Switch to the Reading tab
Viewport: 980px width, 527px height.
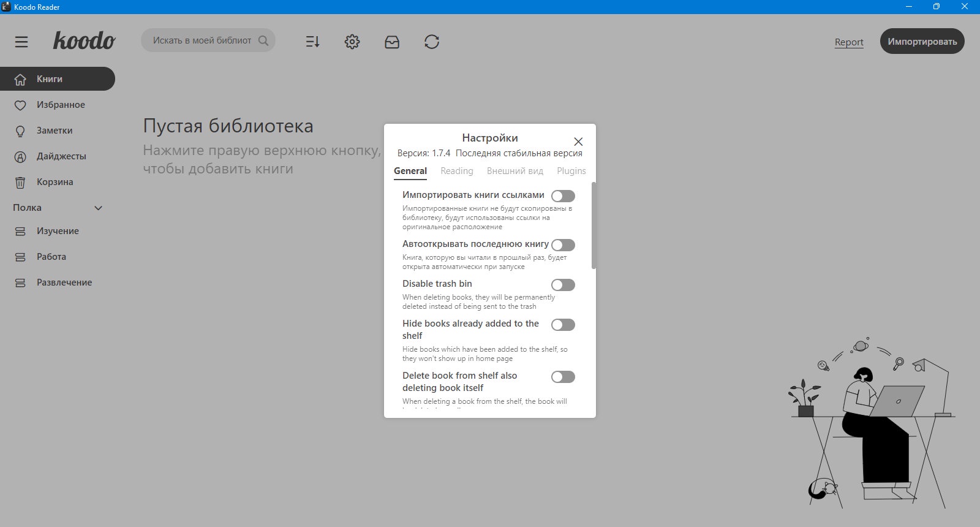(x=457, y=171)
